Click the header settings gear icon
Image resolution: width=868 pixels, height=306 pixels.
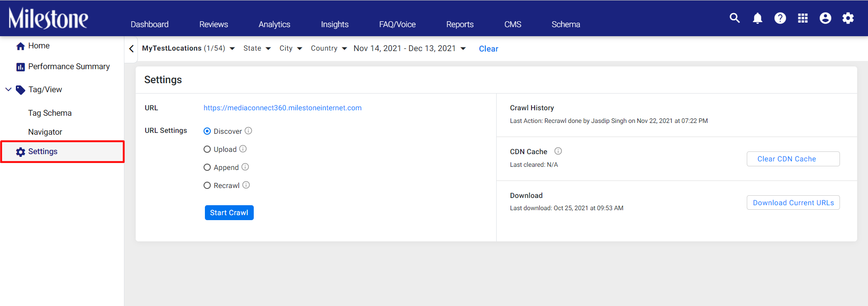tap(848, 18)
